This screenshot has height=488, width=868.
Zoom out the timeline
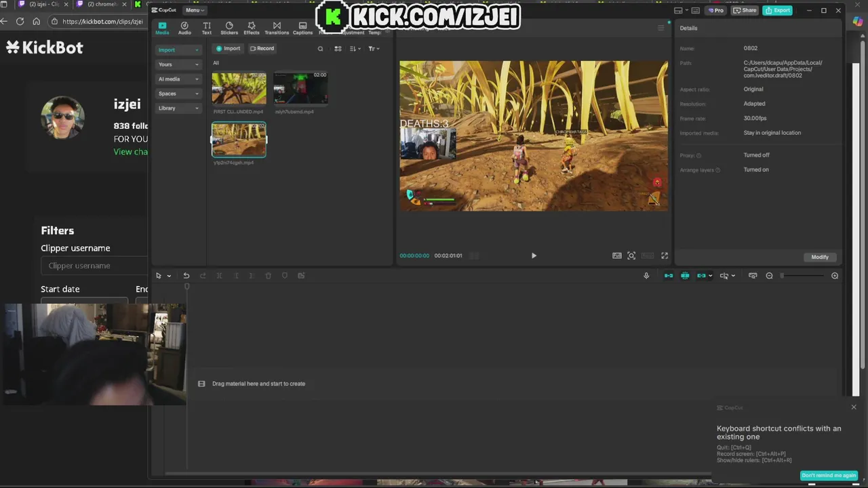[769, 276]
